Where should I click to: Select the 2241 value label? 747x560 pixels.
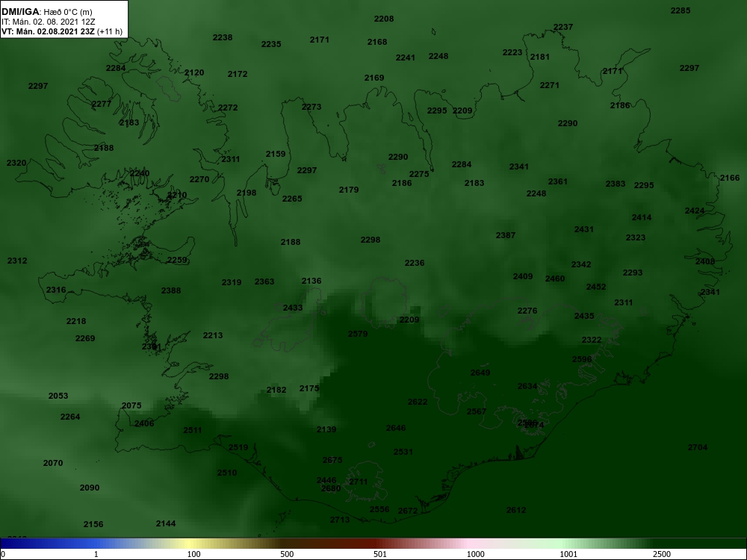406,57
